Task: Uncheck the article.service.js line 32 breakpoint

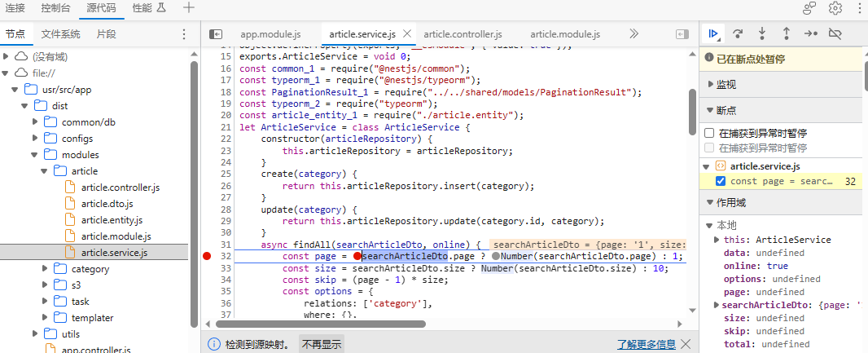Action: [721, 181]
